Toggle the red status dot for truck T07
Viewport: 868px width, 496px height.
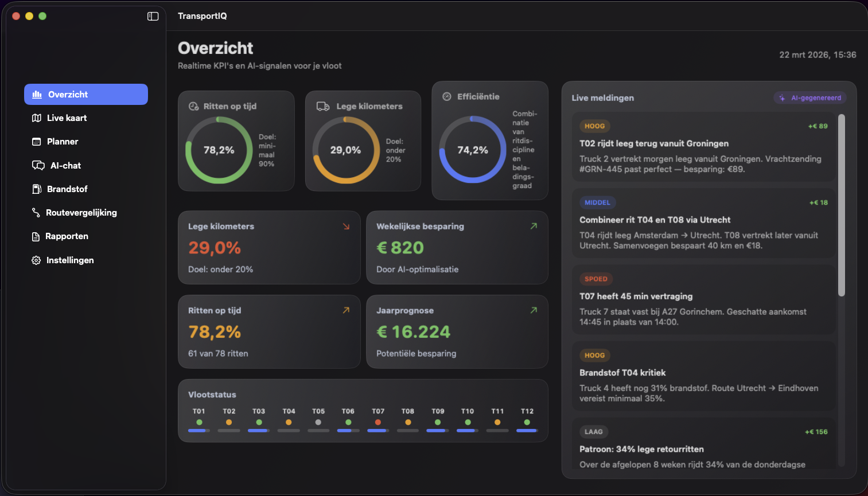(x=377, y=421)
